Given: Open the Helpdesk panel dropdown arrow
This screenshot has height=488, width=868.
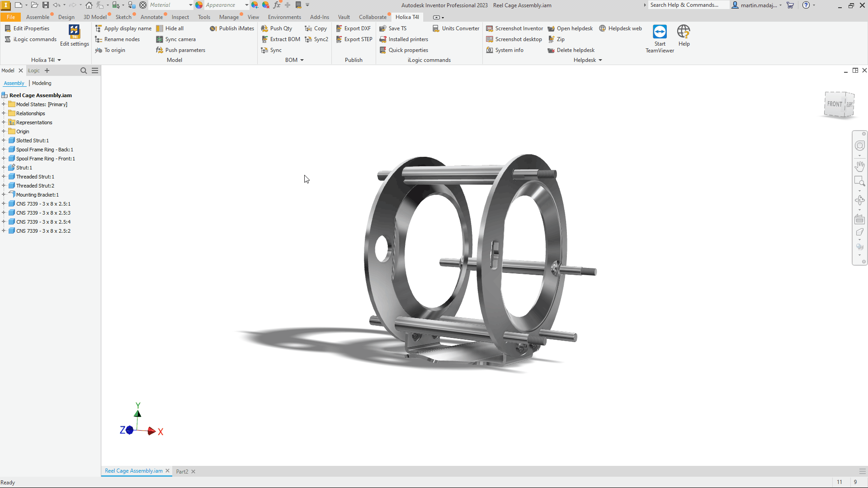Looking at the screenshot, I should click(600, 60).
